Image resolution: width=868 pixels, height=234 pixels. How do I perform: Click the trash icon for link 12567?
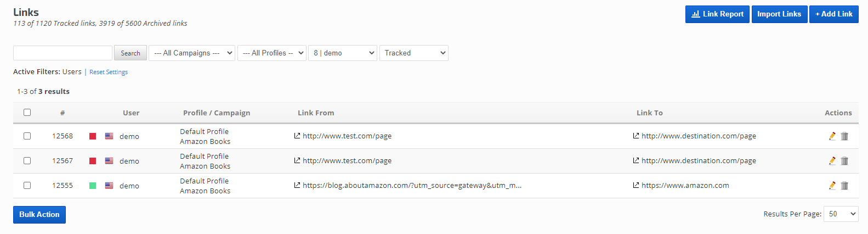[844, 161]
